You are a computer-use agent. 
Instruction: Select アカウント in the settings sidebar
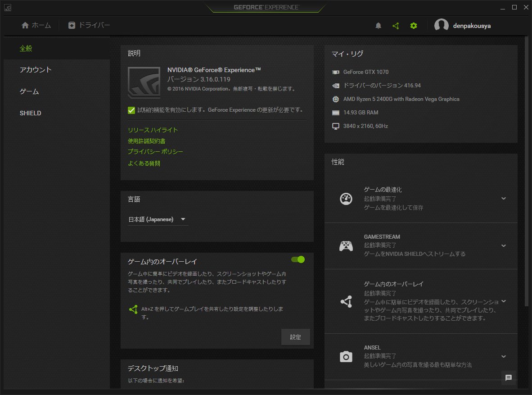[x=57, y=70]
